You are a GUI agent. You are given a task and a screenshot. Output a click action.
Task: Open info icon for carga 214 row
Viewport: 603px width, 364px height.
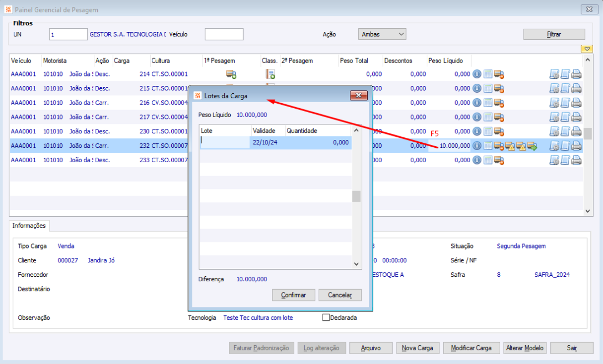477,74
